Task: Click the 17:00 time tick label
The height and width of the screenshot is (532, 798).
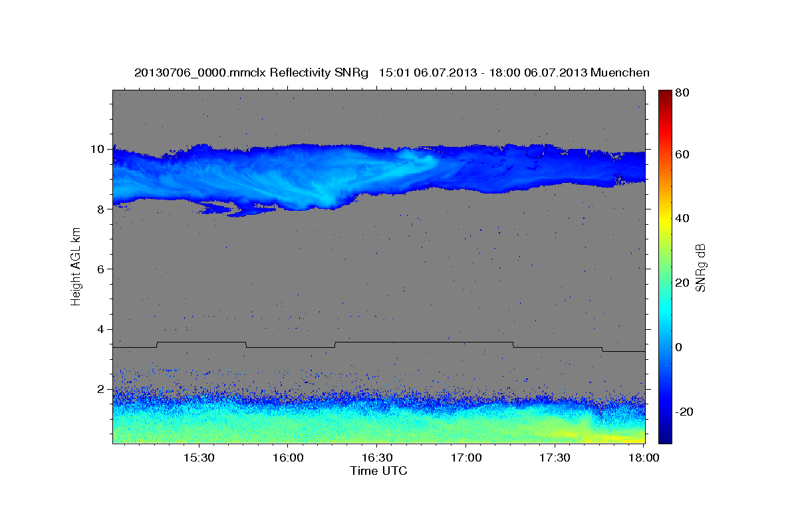Action: coord(465,458)
